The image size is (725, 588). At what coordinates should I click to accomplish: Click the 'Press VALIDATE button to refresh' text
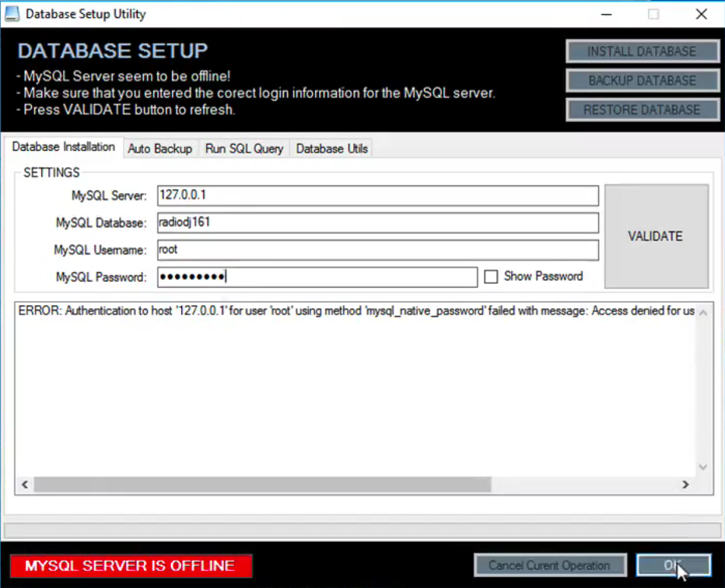click(x=126, y=110)
